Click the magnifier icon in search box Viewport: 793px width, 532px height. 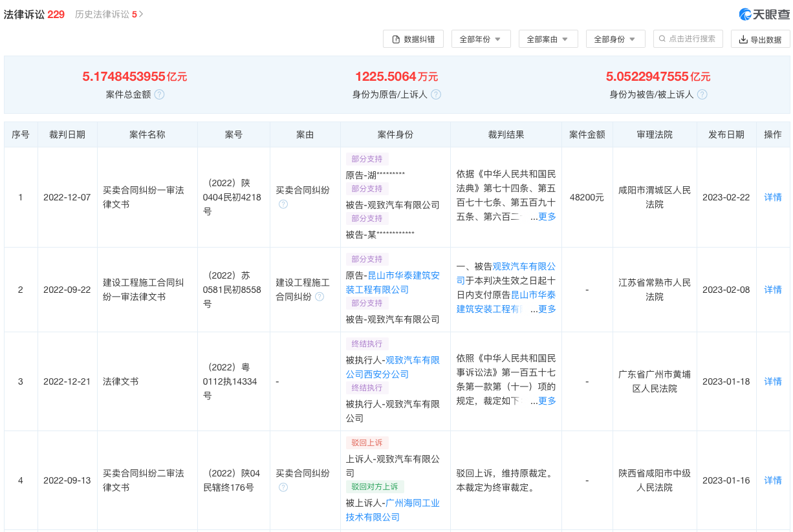[662, 39]
